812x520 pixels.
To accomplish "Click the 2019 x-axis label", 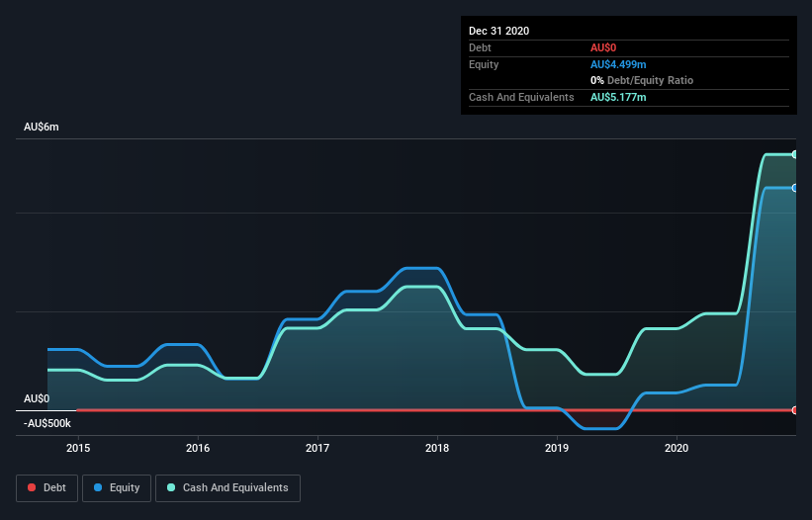I will (557, 448).
